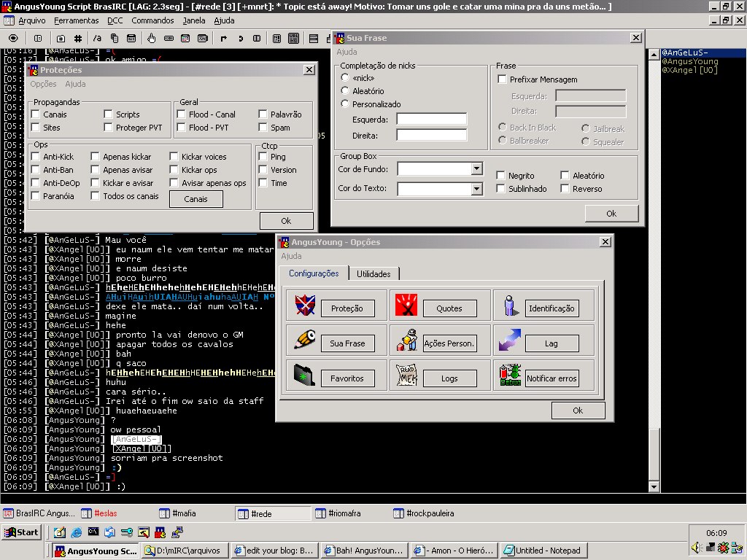This screenshot has height=560, width=747.
Task: Toggle the Ctcp Ping checkbox
Action: point(263,157)
